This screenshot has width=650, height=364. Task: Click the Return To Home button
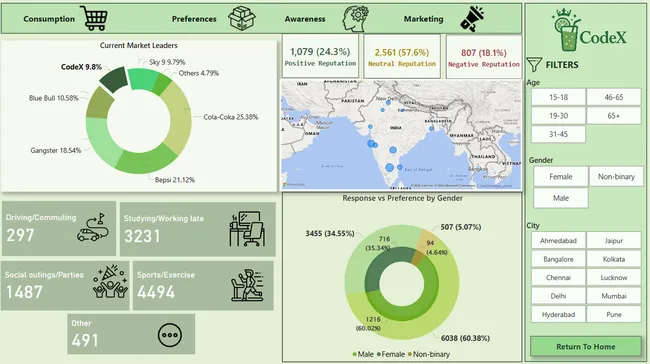click(585, 347)
